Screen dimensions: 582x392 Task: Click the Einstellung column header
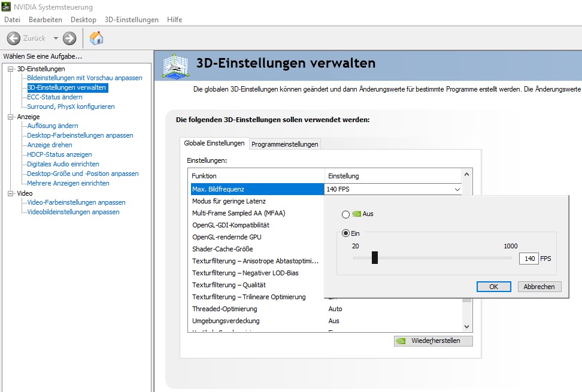[x=393, y=176]
